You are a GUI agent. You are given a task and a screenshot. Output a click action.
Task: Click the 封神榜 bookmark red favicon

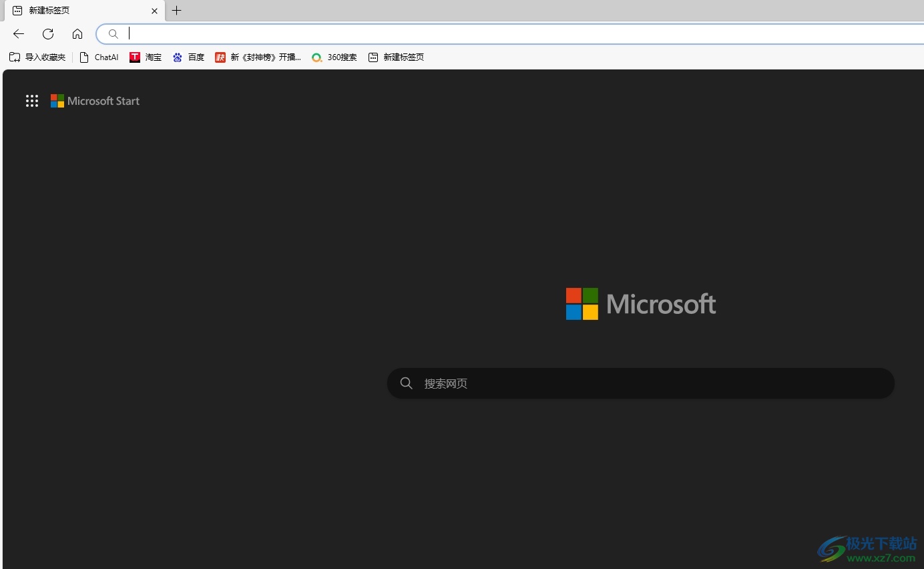[220, 57]
